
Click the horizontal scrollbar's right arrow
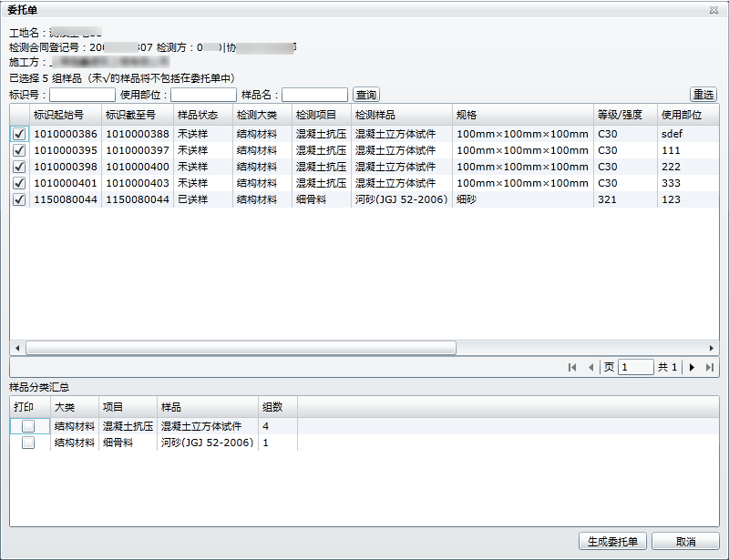(712, 348)
